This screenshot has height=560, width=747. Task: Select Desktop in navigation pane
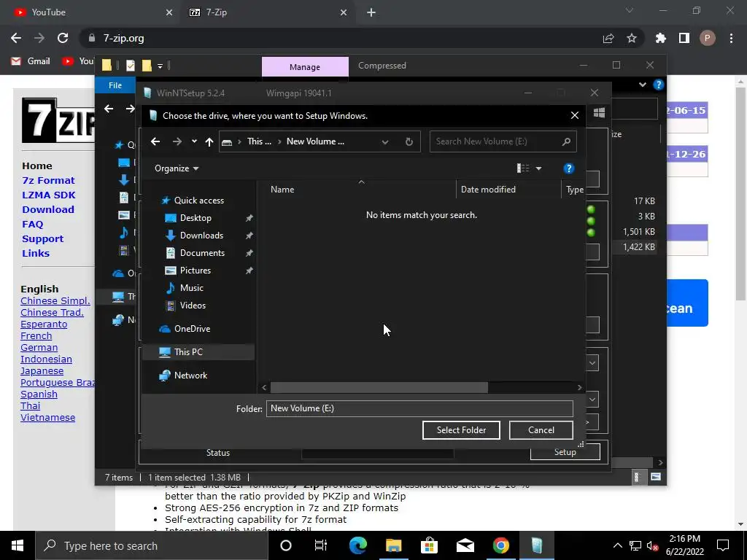click(196, 218)
